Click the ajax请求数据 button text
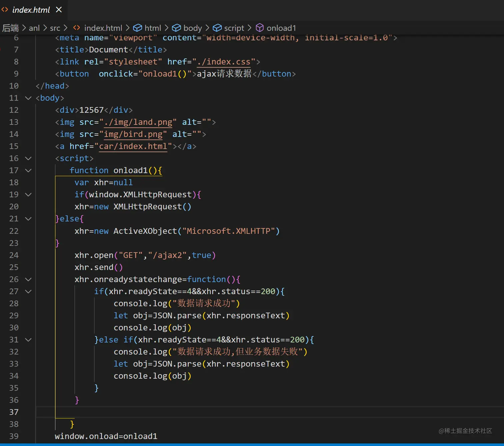This screenshot has height=446, width=504. [x=224, y=74]
